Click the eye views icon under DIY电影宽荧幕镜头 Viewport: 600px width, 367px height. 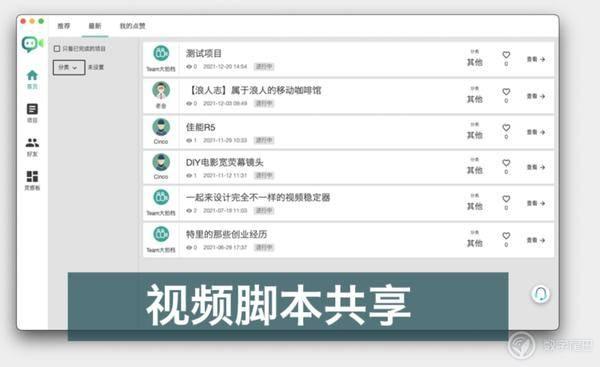[189, 176]
